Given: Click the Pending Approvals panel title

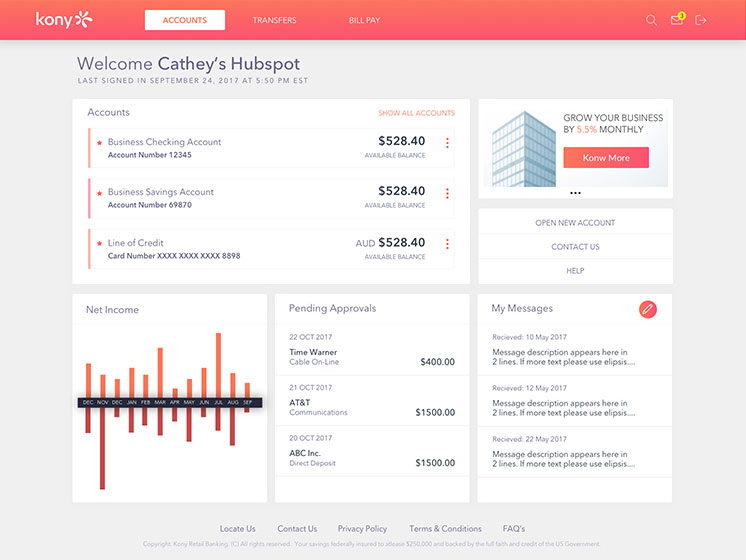Looking at the screenshot, I should (333, 308).
